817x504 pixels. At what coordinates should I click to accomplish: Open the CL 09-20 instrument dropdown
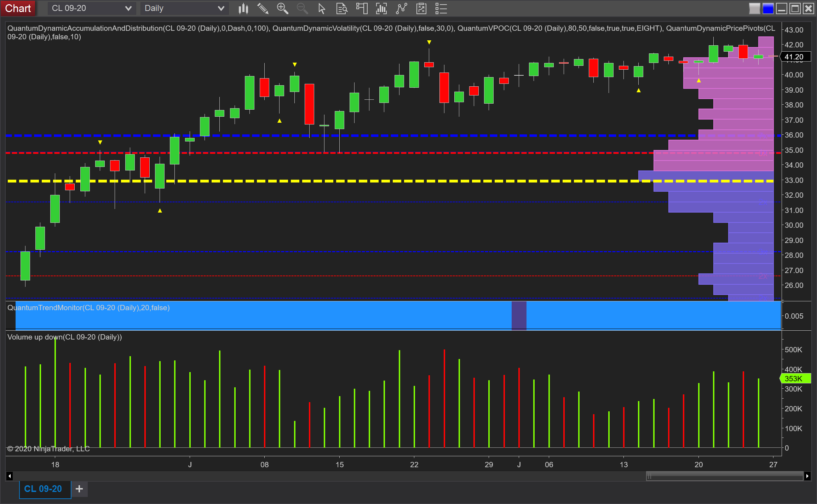tap(91, 8)
